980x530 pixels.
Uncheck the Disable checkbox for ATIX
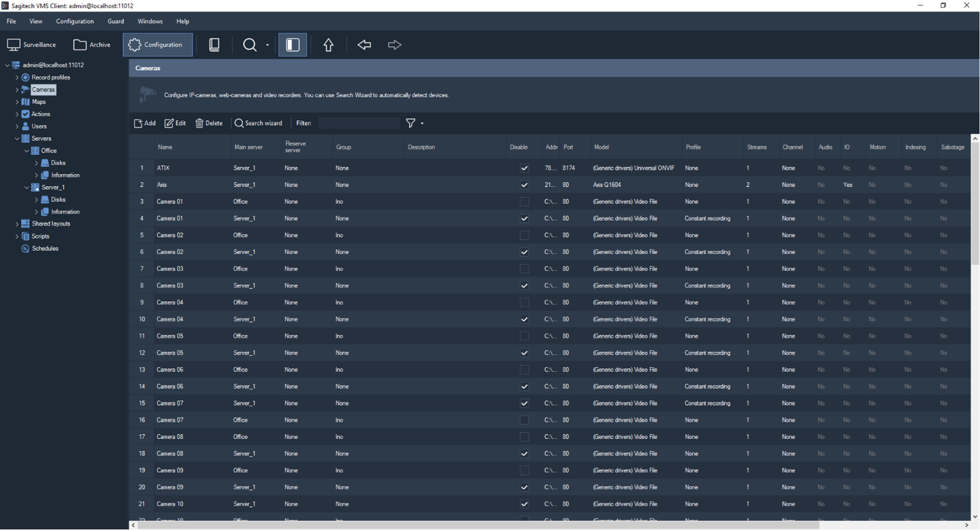[524, 168]
